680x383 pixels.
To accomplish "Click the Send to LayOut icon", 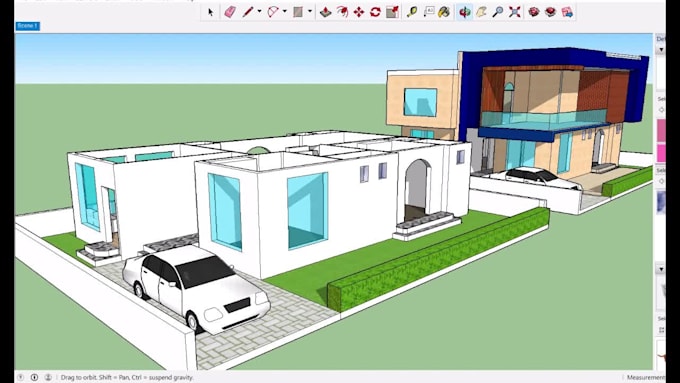I will [567, 12].
